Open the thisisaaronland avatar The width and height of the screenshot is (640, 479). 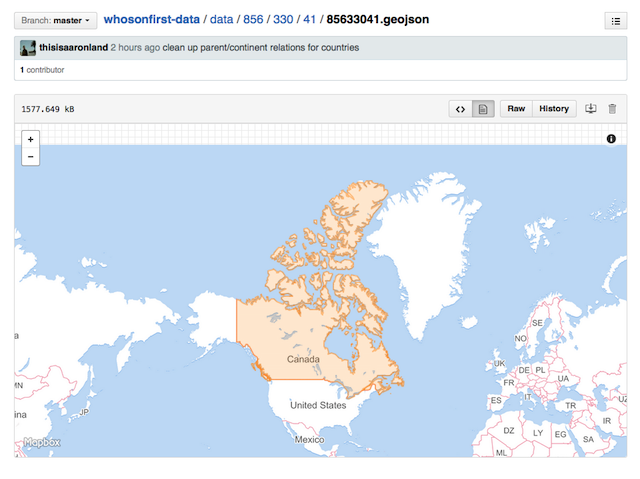[28, 48]
